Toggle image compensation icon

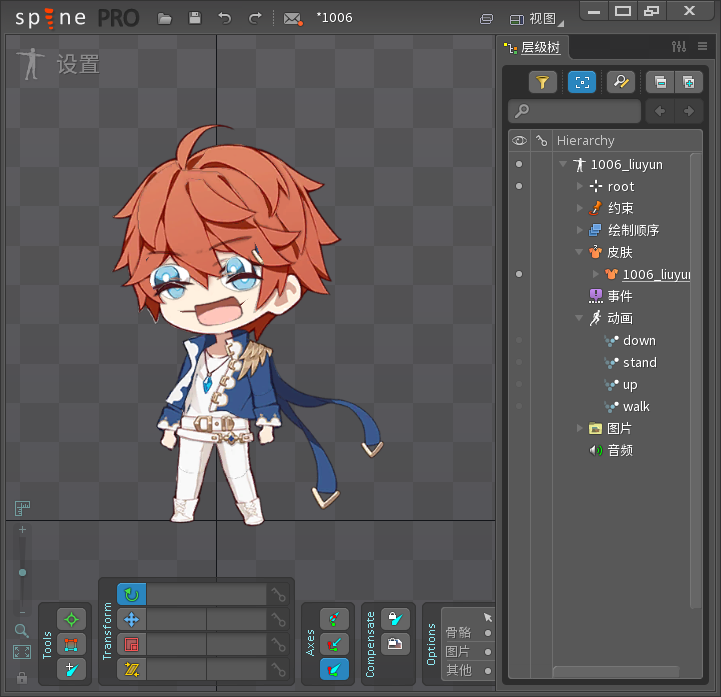pyautogui.click(x=395, y=643)
